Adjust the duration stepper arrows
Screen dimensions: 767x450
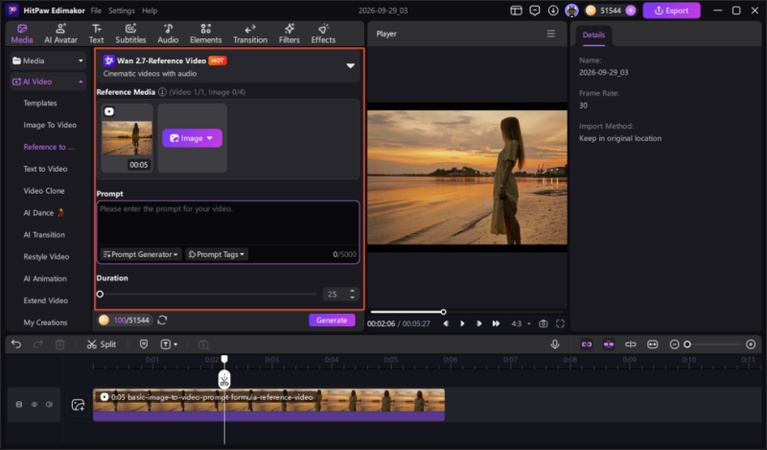click(352, 294)
